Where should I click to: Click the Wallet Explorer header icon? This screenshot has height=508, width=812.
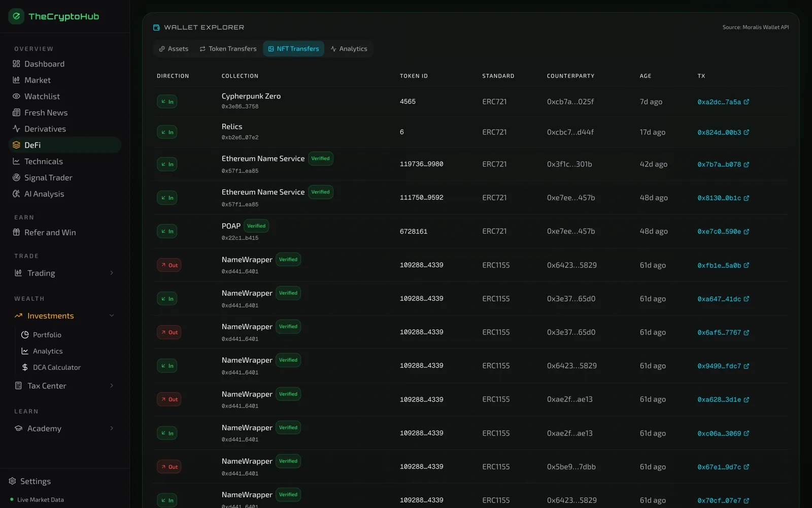[x=156, y=27]
